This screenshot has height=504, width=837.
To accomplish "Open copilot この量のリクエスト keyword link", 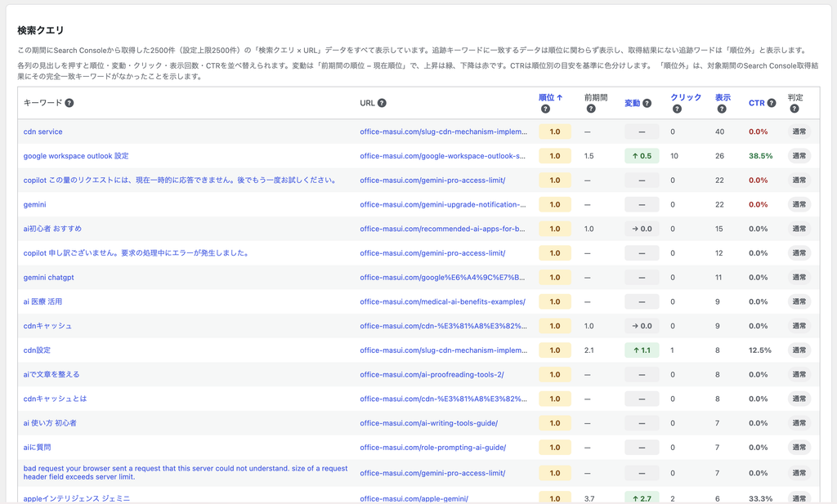I will coord(179,181).
